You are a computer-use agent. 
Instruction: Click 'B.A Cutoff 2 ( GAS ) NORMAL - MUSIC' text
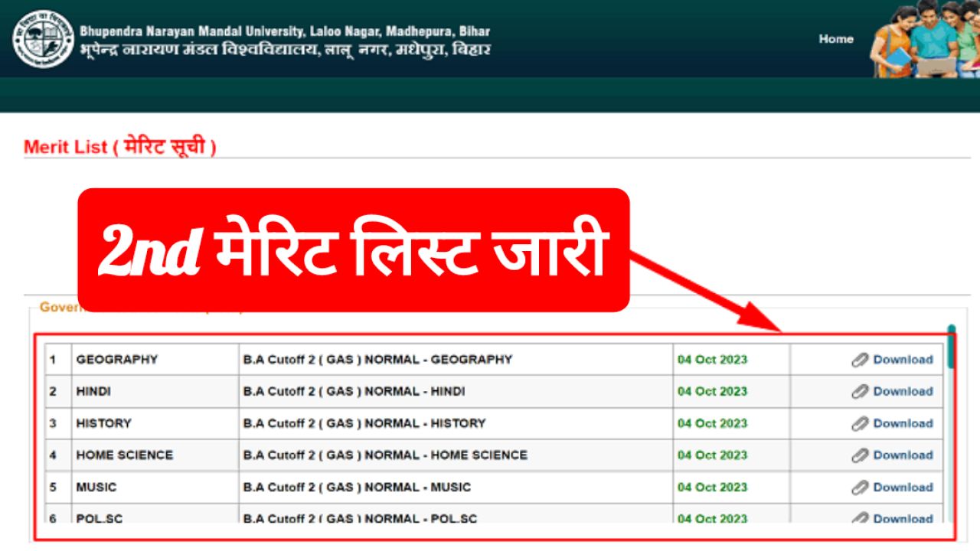(357, 487)
